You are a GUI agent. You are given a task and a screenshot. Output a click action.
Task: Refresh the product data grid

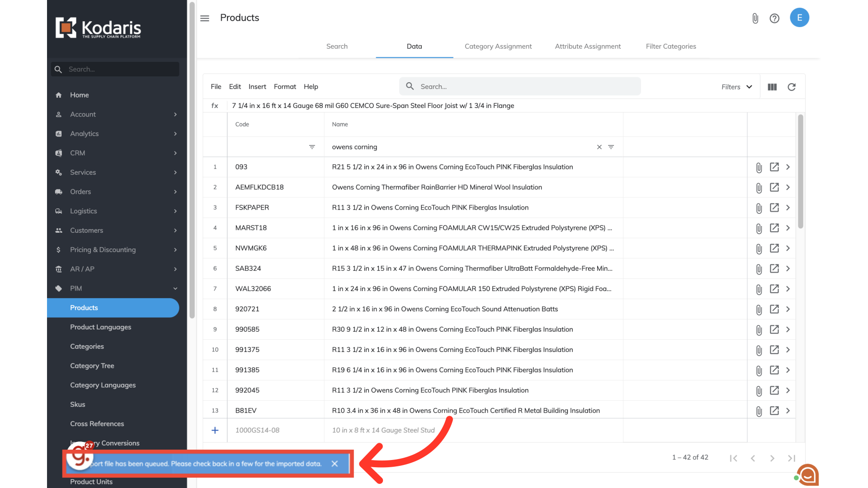click(x=792, y=87)
